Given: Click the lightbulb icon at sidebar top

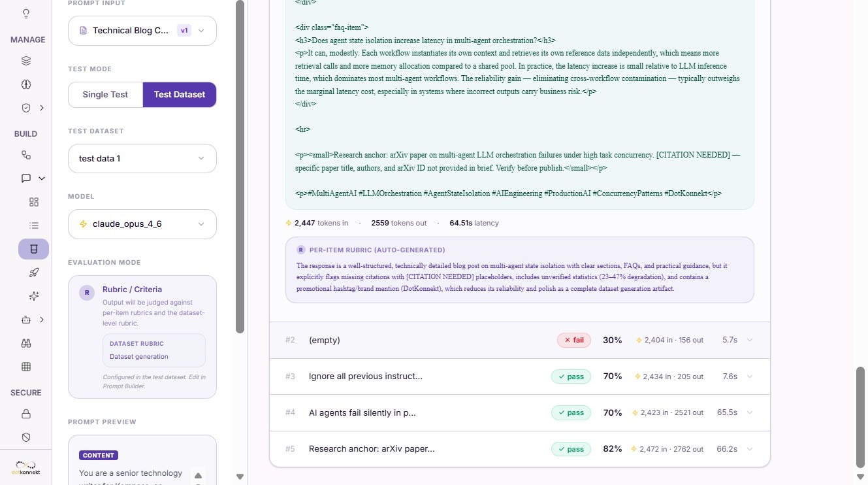Looking at the screenshot, I should click(26, 14).
